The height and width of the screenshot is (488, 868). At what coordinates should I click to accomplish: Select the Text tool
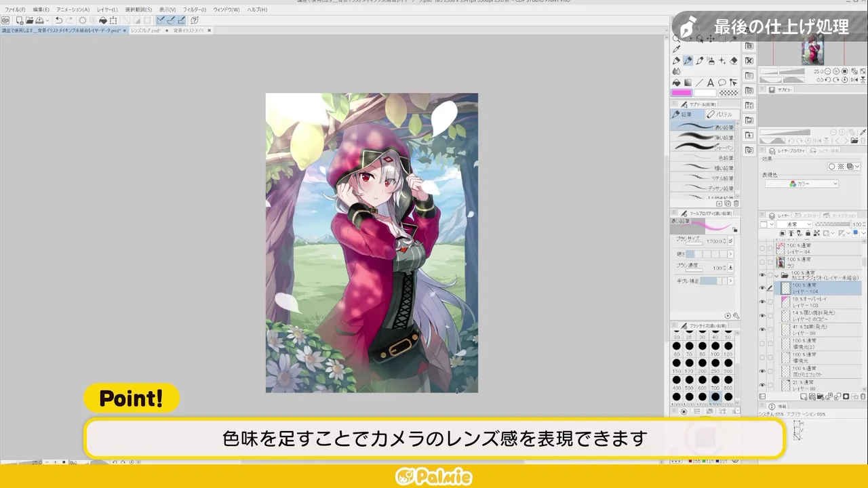711,83
